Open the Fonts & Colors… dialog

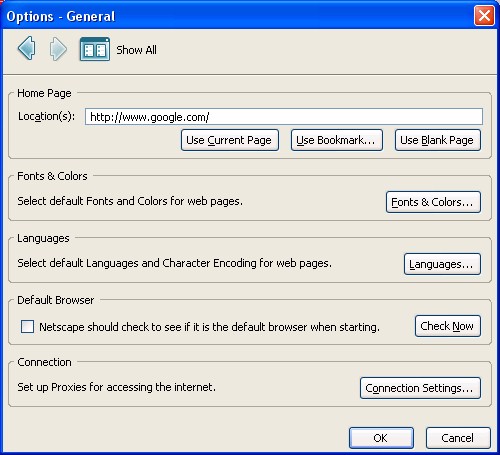(x=433, y=202)
